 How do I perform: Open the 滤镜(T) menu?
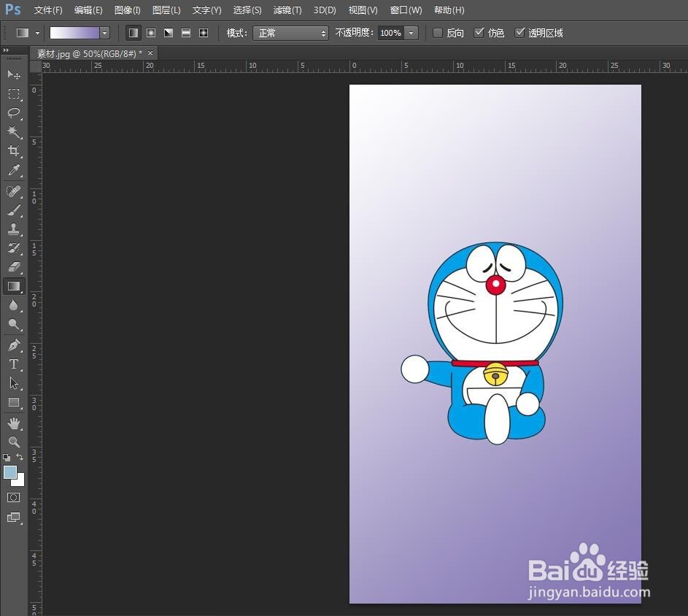[x=287, y=10]
